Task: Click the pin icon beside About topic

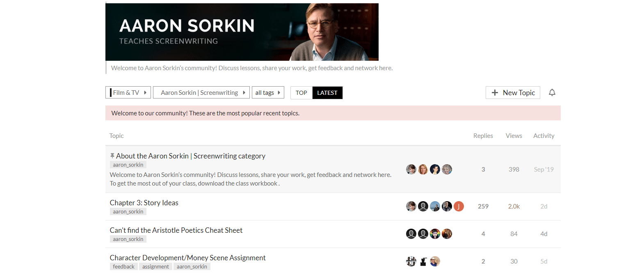Action: 112,156
